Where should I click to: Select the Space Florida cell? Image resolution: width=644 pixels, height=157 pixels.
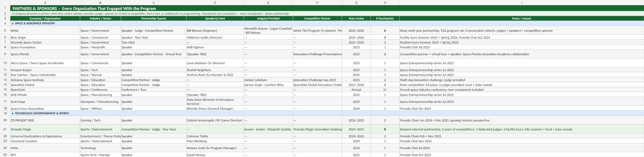point(45,54)
